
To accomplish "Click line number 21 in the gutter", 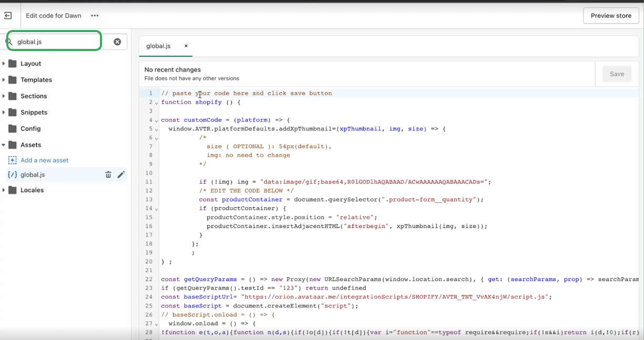I will click(x=149, y=271).
